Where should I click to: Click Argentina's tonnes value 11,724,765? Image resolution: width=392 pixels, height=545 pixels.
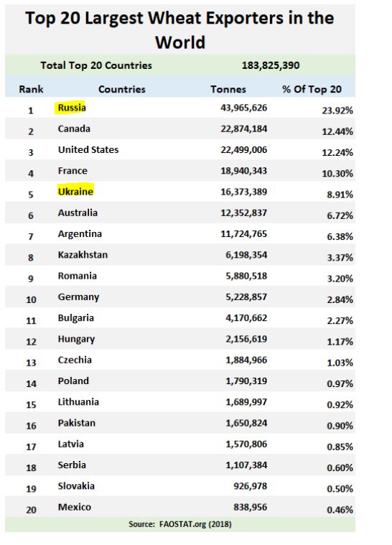coord(243,233)
